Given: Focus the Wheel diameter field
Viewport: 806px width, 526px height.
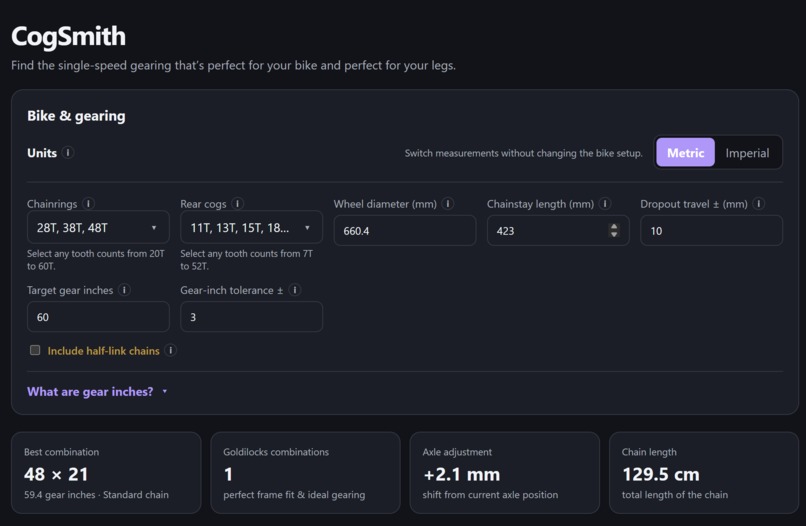Looking at the screenshot, I should 405,230.
